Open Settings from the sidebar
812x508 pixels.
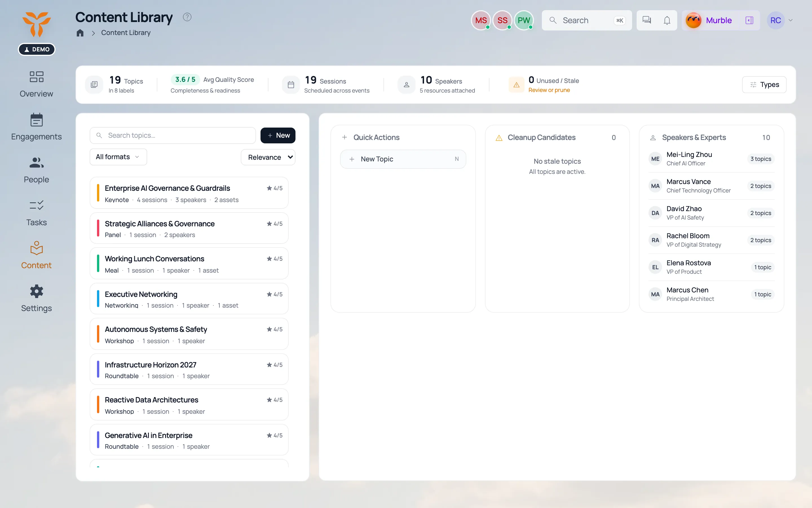point(36,299)
